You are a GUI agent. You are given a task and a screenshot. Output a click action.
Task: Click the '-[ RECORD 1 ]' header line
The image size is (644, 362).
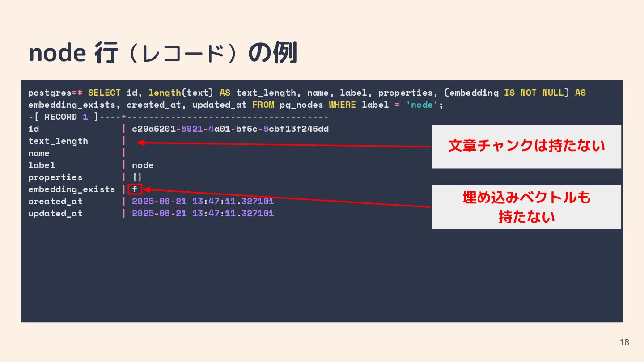[x=178, y=117]
